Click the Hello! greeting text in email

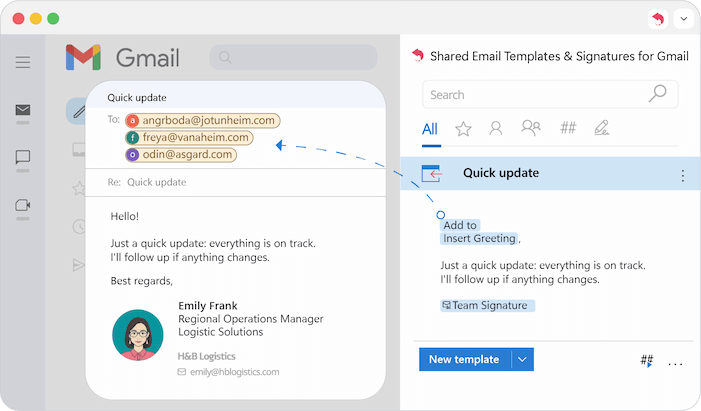pos(125,216)
